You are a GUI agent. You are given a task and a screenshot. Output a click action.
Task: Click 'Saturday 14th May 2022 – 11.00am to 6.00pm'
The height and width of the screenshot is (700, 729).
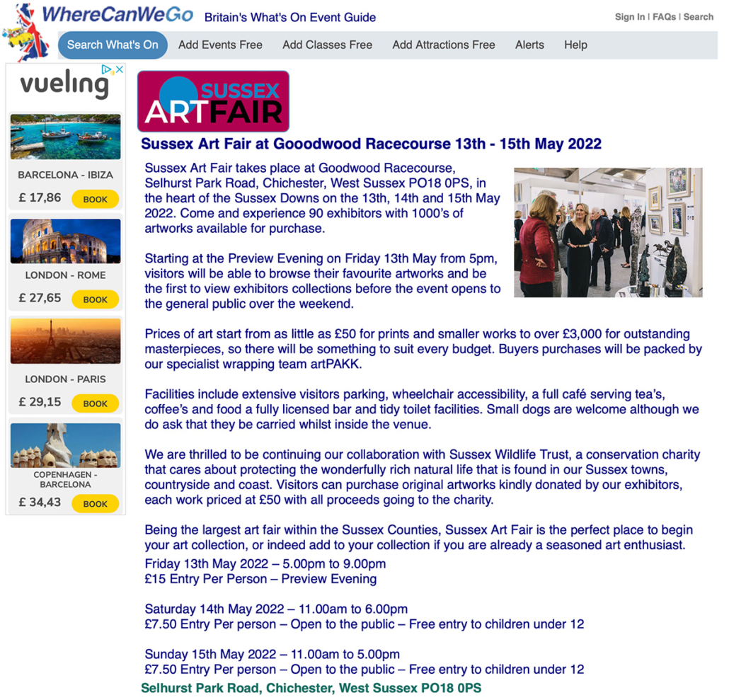(x=276, y=609)
